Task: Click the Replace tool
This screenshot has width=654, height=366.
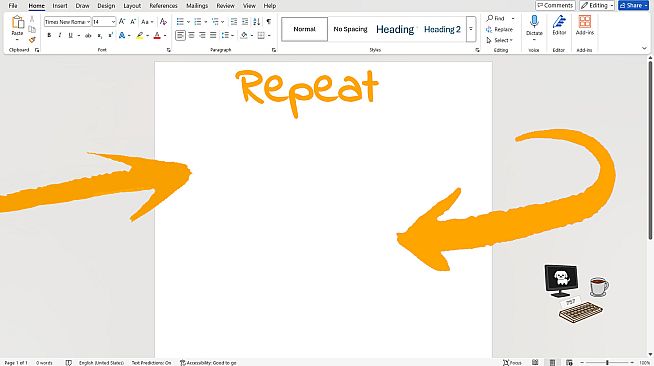Action: [x=499, y=30]
